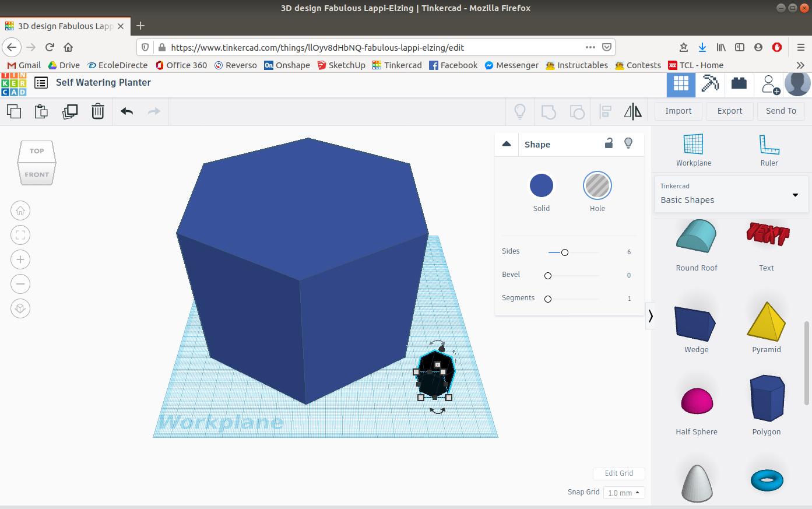Click the Flip/Mirror tool icon
The width and height of the screenshot is (812, 509).
(633, 111)
